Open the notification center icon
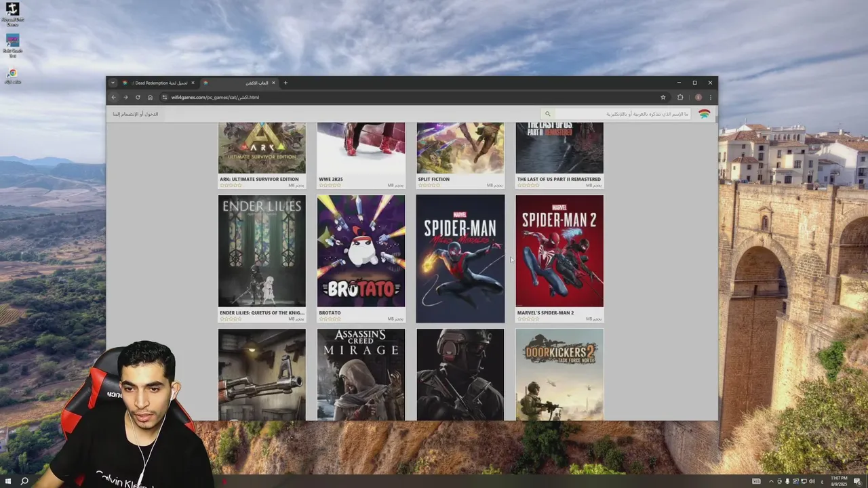Screen dimensions: 868x488 [x=858, y=481]
